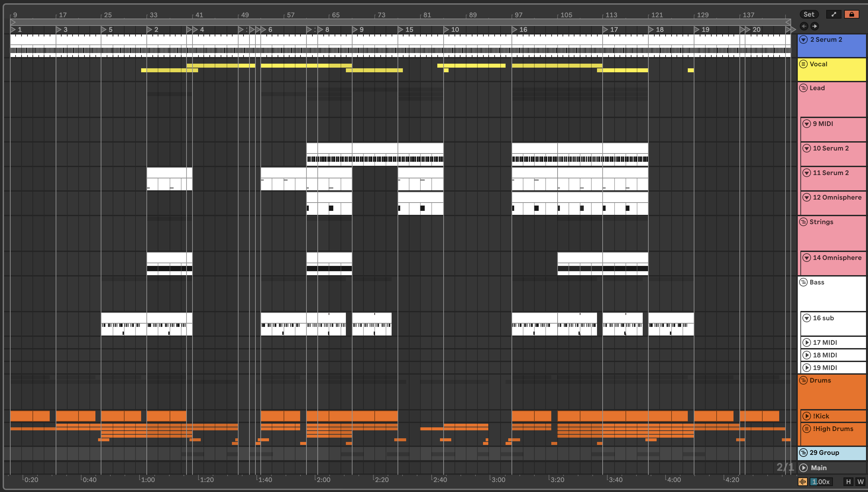Select locator 10 marker

pos(446,30)
